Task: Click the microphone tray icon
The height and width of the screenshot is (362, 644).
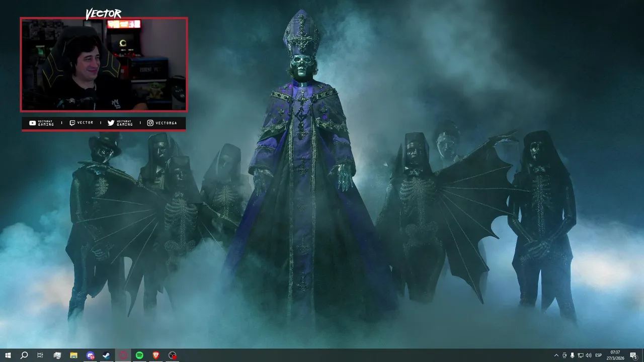Action: coord(573,355)
